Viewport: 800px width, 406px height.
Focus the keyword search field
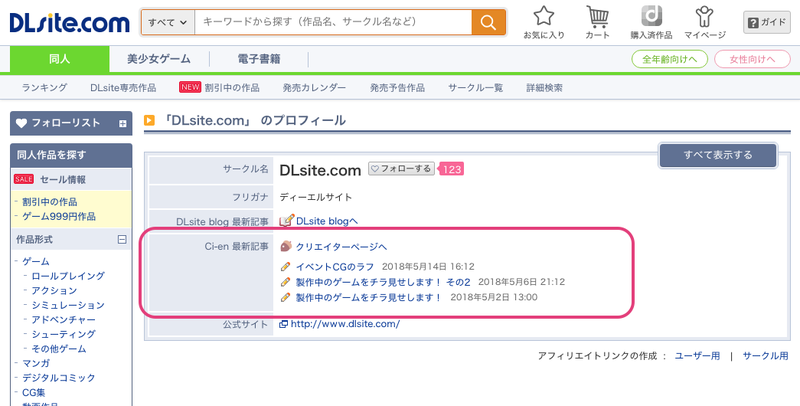coord(333,22)
